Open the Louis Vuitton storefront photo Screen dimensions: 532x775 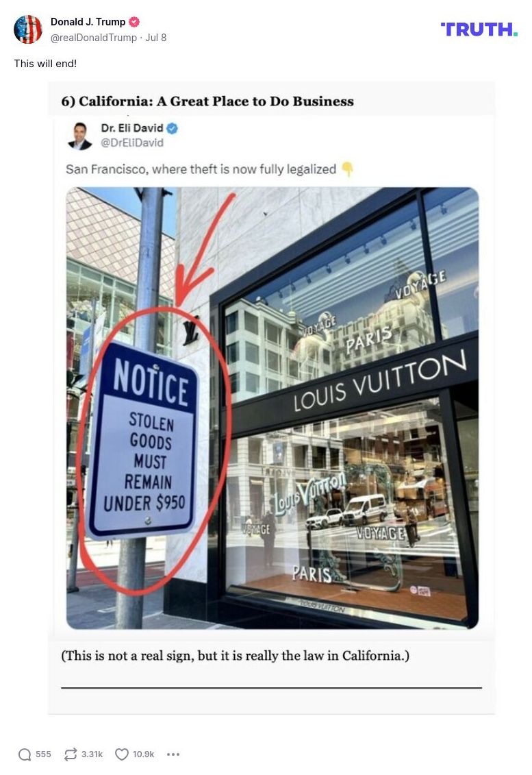coord(273,408)
